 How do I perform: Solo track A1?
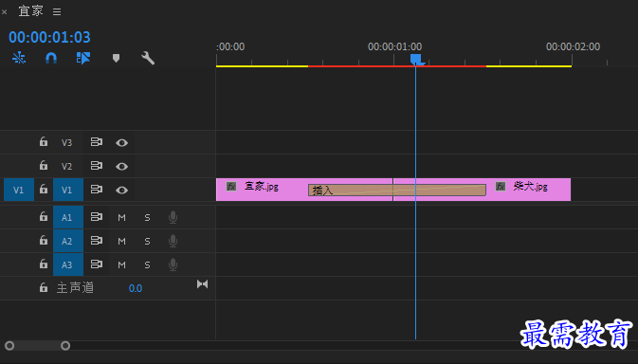click(x=147, y=218)
